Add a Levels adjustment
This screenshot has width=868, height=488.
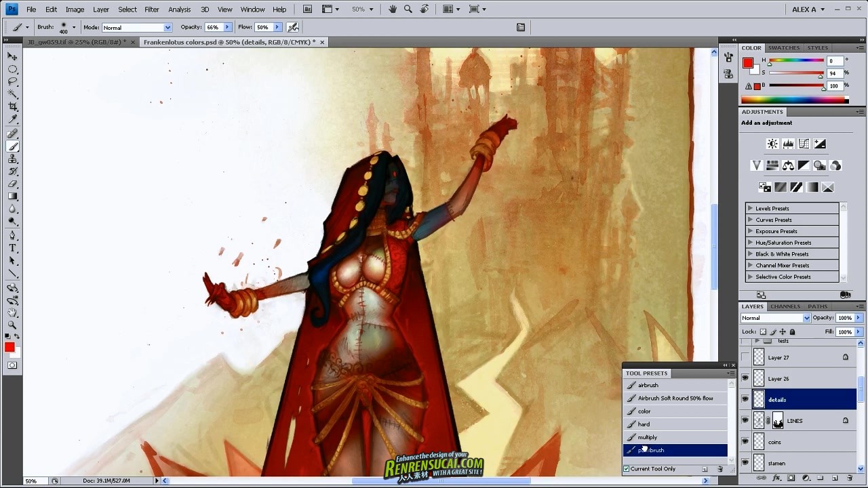(x=788, y=144)
